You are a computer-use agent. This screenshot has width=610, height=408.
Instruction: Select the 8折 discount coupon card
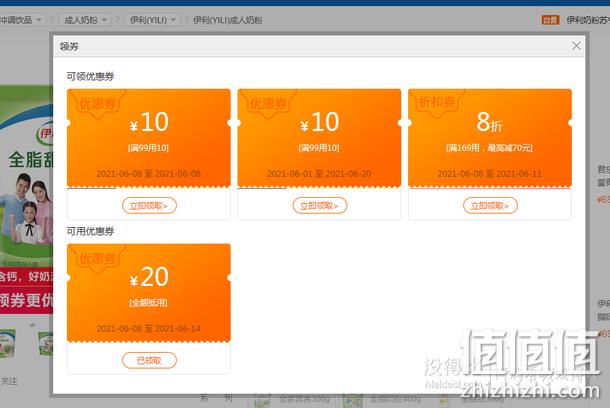pyautogui.click(x=490, y=138)
